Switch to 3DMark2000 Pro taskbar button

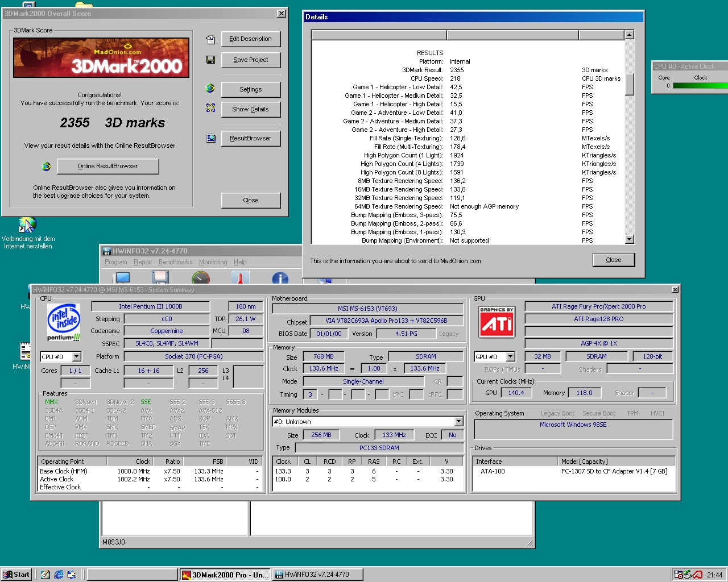pos(225,575)
